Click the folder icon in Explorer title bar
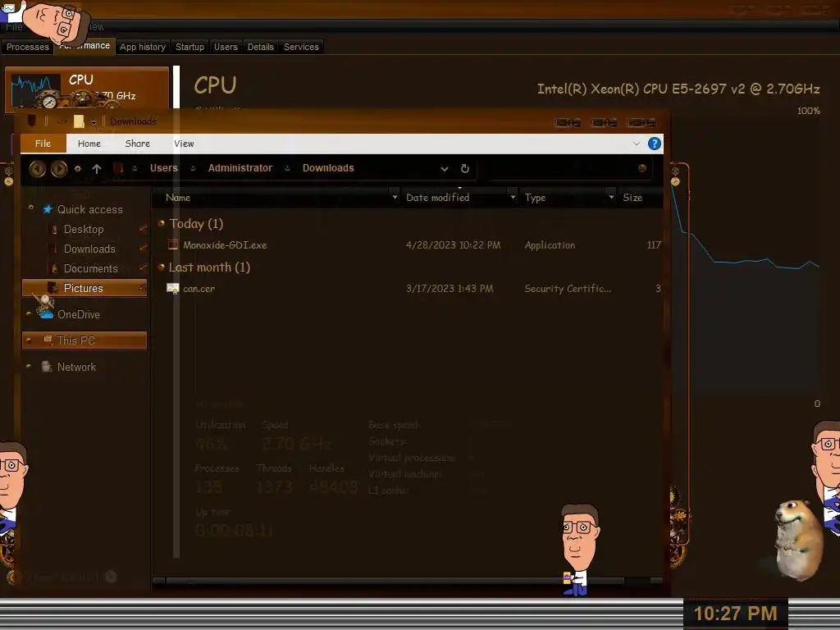This screenshot has height=630, width=840. [x=79, y=121]
